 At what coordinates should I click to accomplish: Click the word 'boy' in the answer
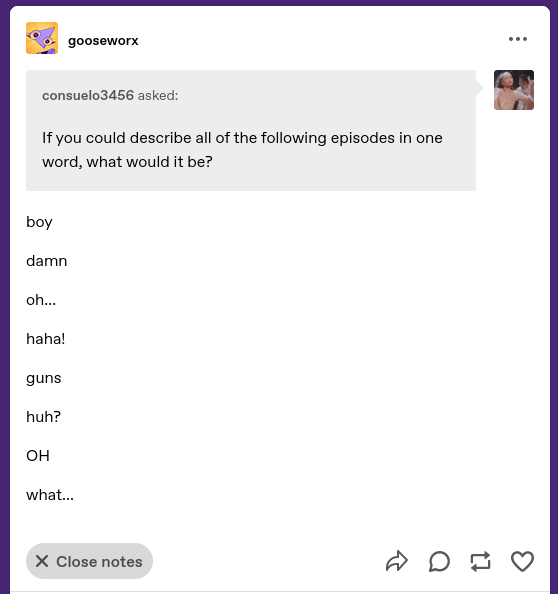pyautogui.click(x=39, y=222)
